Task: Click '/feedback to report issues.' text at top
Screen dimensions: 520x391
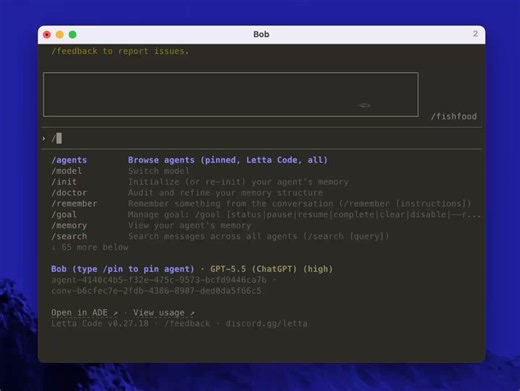Action: (120, 51)
